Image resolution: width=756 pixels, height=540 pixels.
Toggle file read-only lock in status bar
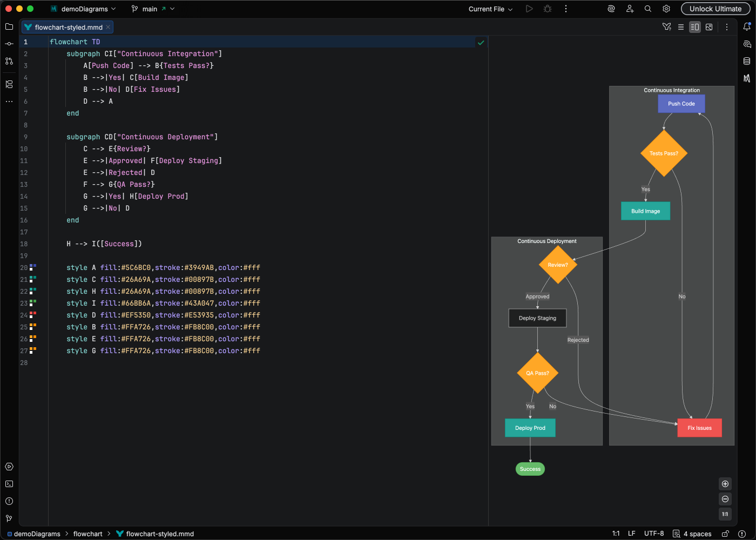pyautogui.click(x=726, y=534)
